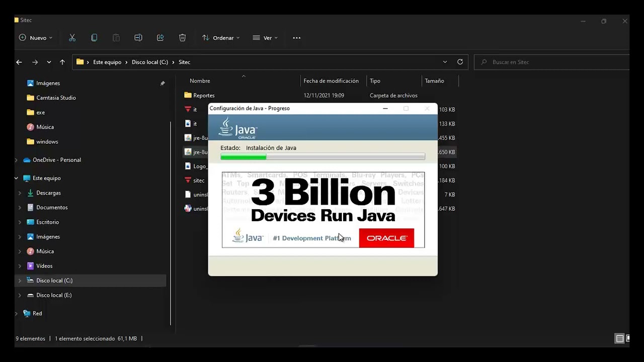The width and height of the screenshot is (644, 362).
Task: Sort by the Tipo column header
Action: 375,81
